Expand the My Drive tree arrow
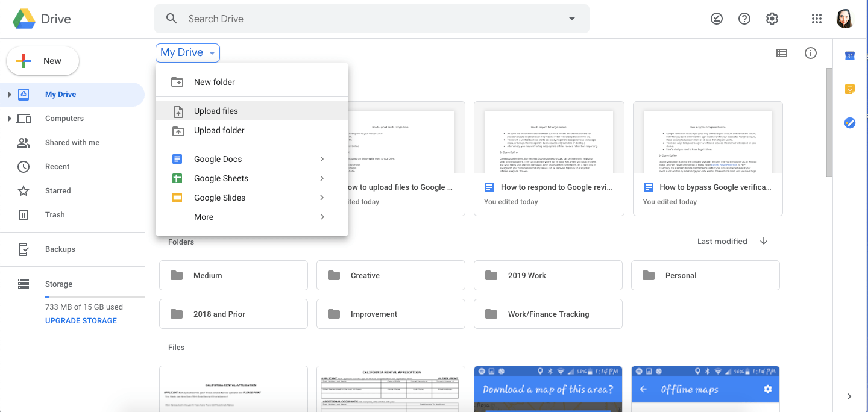 10,95
